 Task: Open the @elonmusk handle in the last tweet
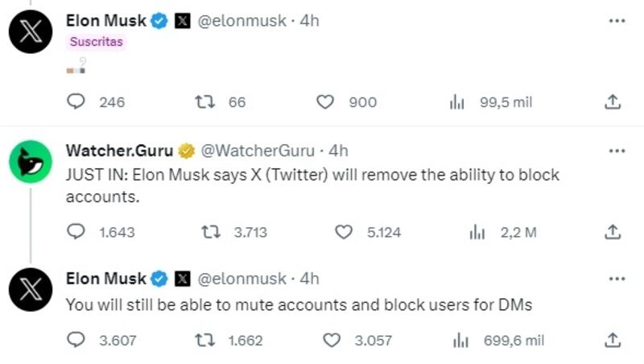click(x=242, y=279)
